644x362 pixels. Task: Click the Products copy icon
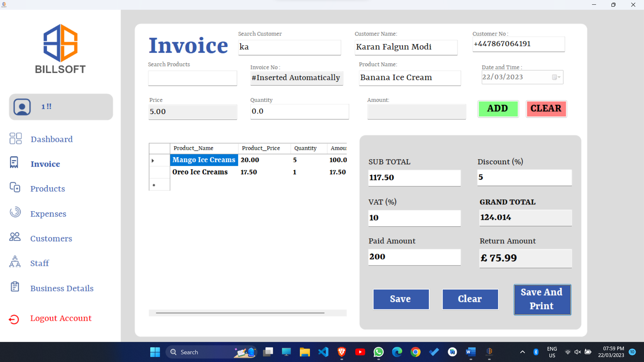(15, 188)
